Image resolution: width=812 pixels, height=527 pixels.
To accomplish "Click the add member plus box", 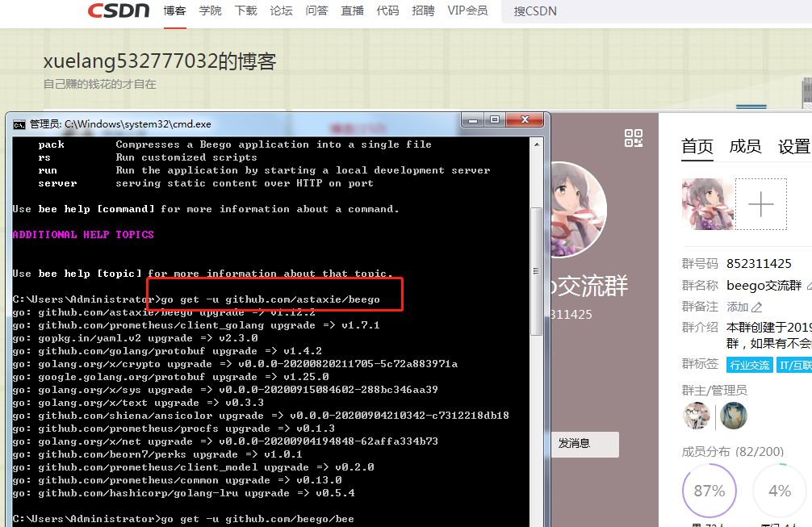I will (760, 204).
